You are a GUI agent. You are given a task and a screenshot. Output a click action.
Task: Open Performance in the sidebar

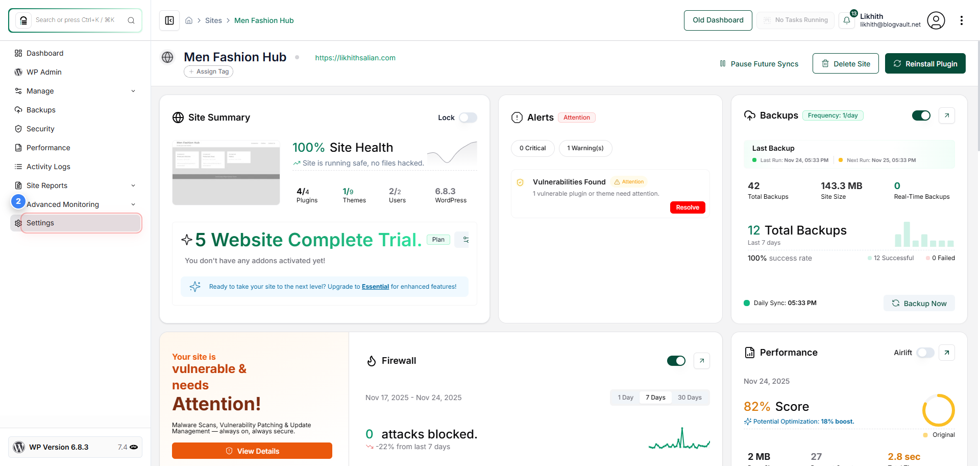[x=76, y=148]
